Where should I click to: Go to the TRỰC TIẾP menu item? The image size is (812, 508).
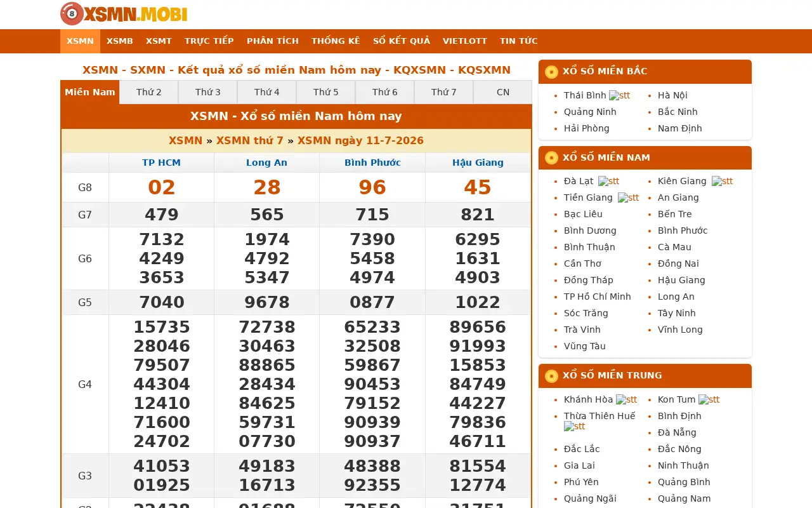coord(209,41)
